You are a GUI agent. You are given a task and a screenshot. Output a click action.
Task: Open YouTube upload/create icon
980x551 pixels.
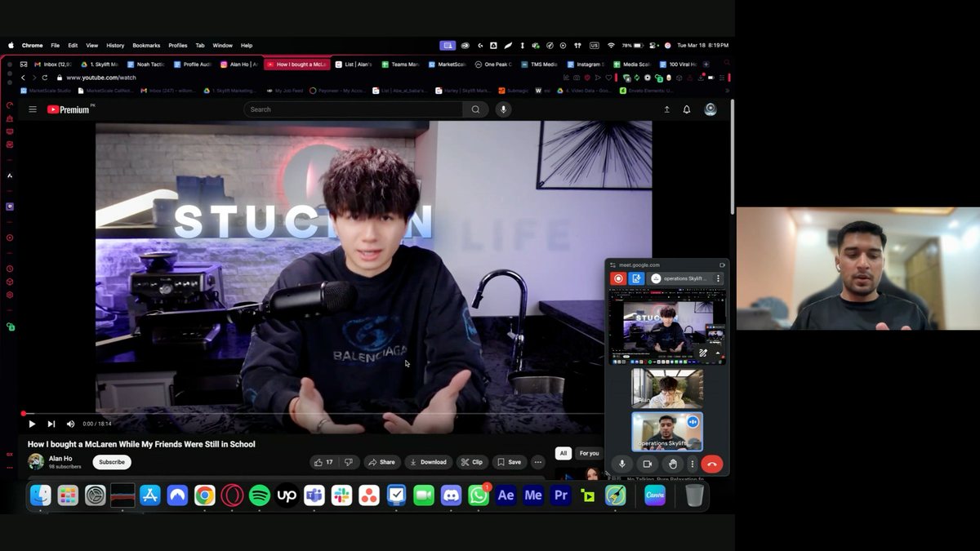pos(666,109)
